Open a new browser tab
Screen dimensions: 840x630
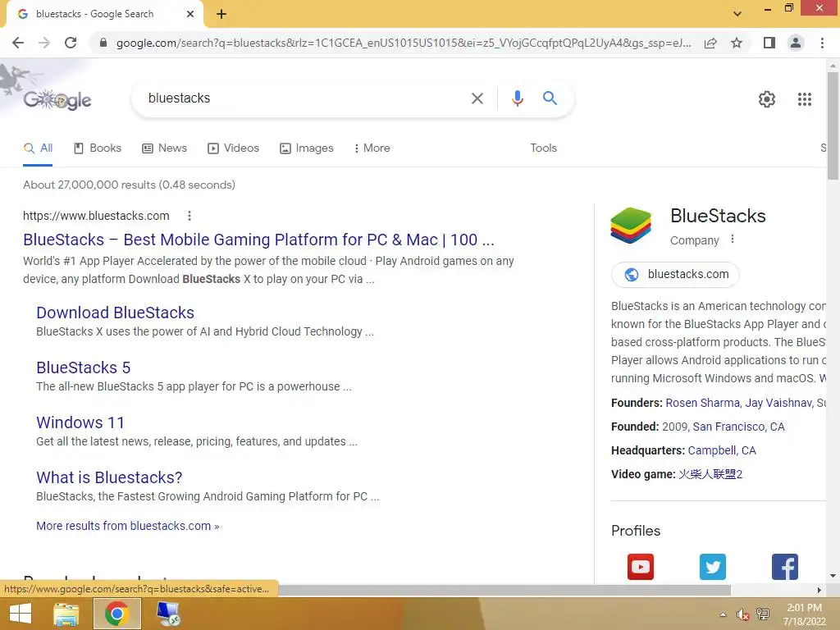coord(221,15)
